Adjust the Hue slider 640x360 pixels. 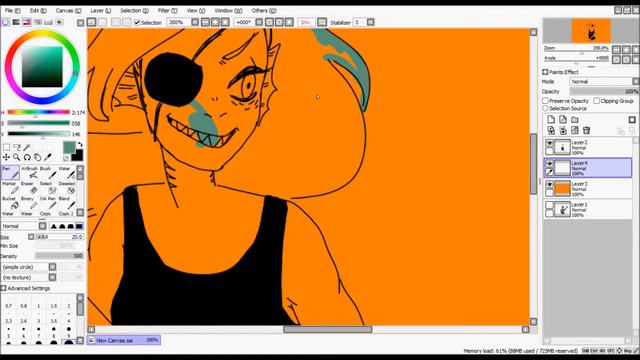38,112
